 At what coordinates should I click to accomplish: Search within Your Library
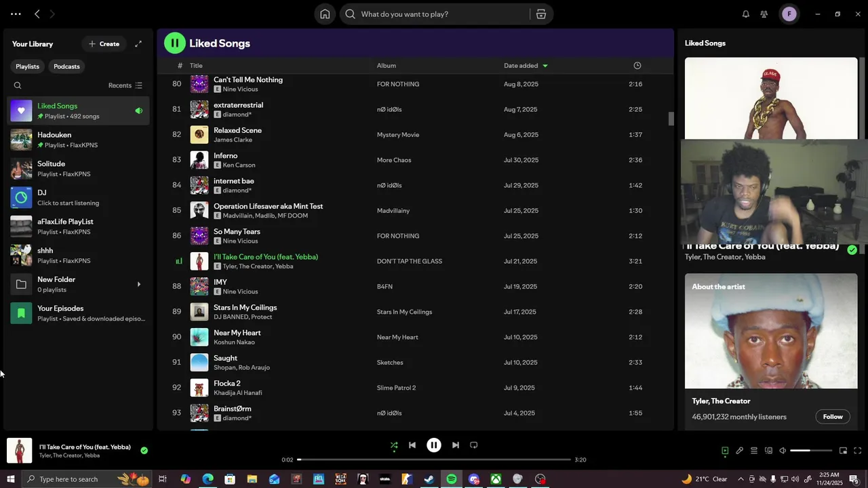(18, 85)
